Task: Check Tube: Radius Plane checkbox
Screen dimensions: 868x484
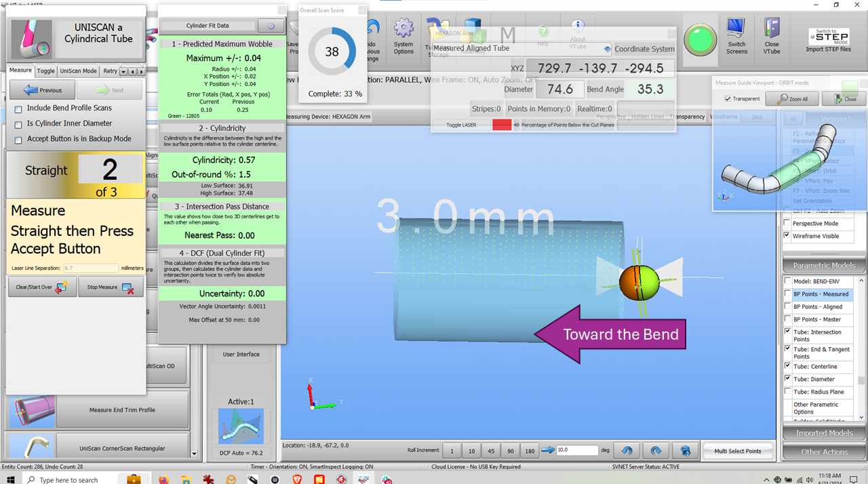Action: pyautogui.click(x=787, y=392)
